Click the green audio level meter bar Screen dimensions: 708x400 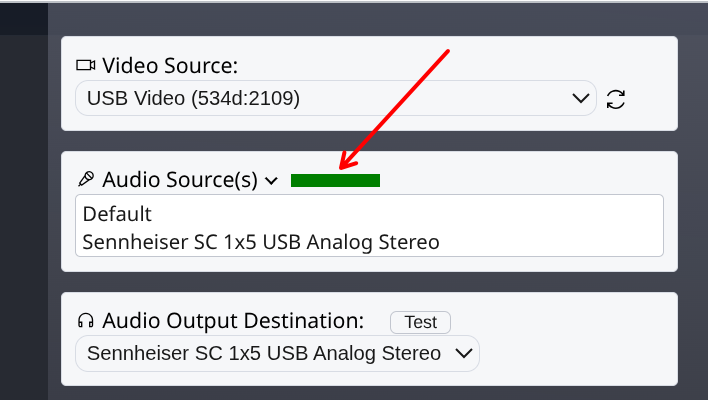click(x=335, y=180)
